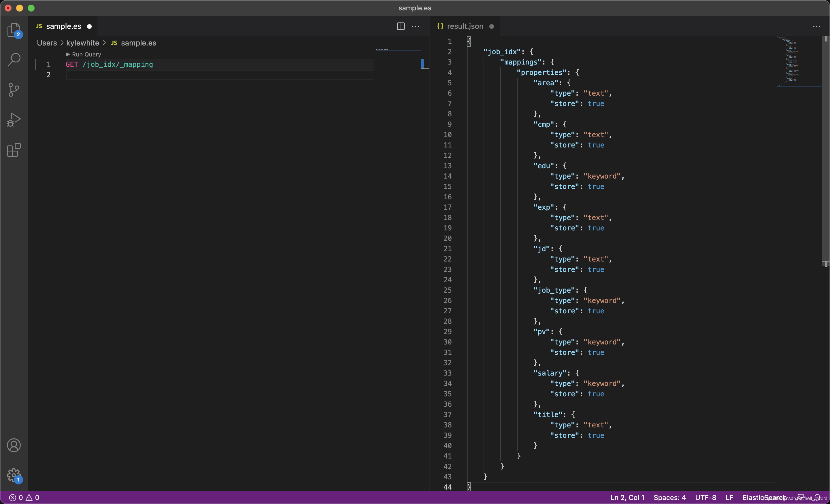Expand kylewhite folder in breadcrumb
The height and width of the screenshot is (504, 830).
[x=82, y=43]
